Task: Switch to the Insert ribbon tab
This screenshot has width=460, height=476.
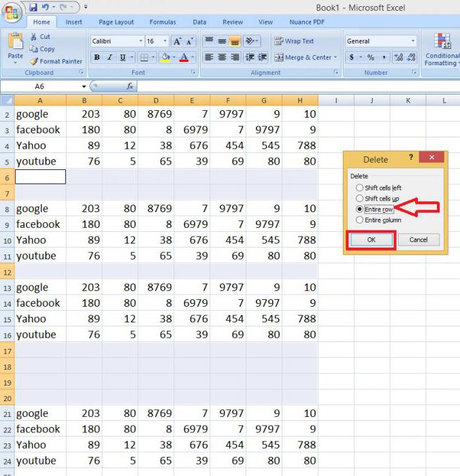Action: pos(73,22)
